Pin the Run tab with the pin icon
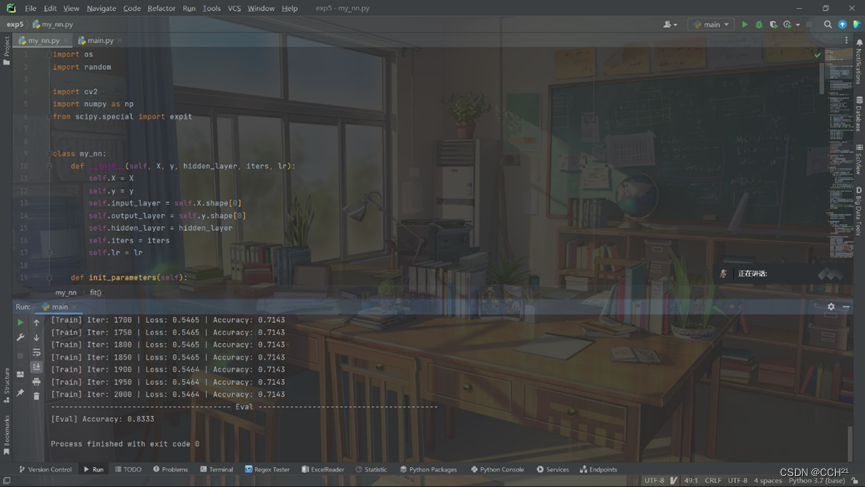Viewport: 865px width, 487px height. pos(20,393)
